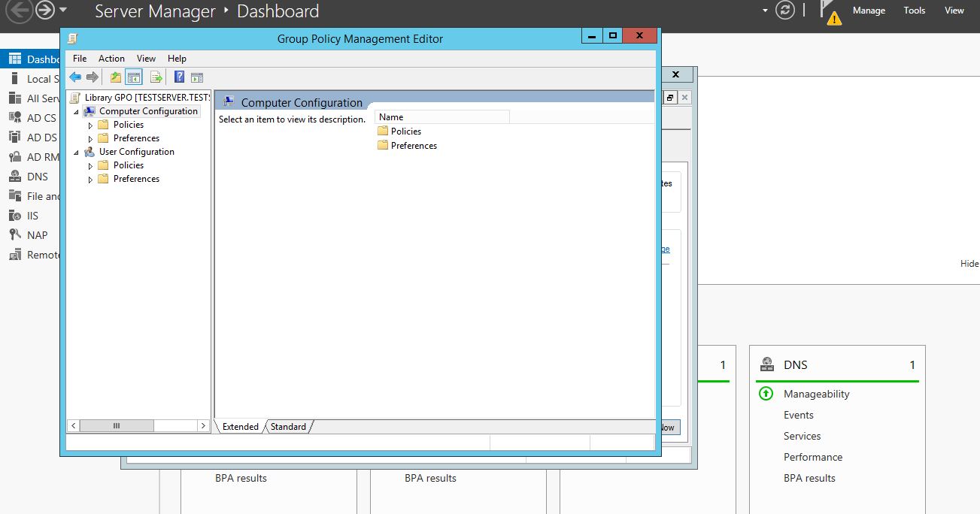980x514 pixels.
Task: Click the DNS tile header icon
Action: (766, 364)
